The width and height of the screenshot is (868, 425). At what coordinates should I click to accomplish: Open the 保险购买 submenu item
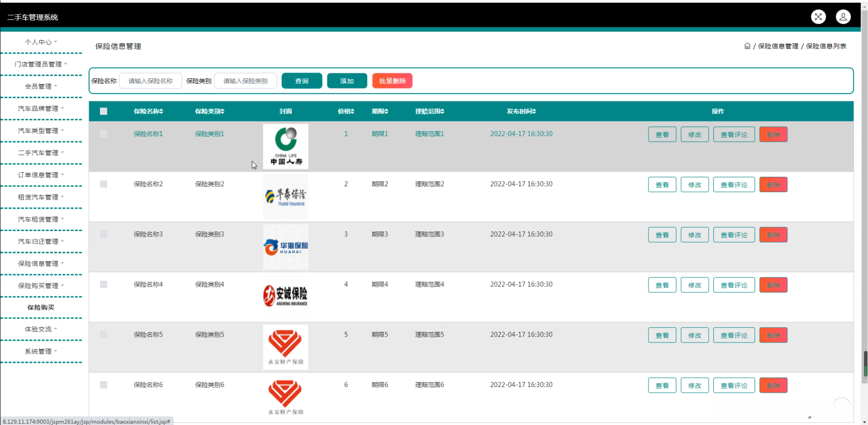41,307
